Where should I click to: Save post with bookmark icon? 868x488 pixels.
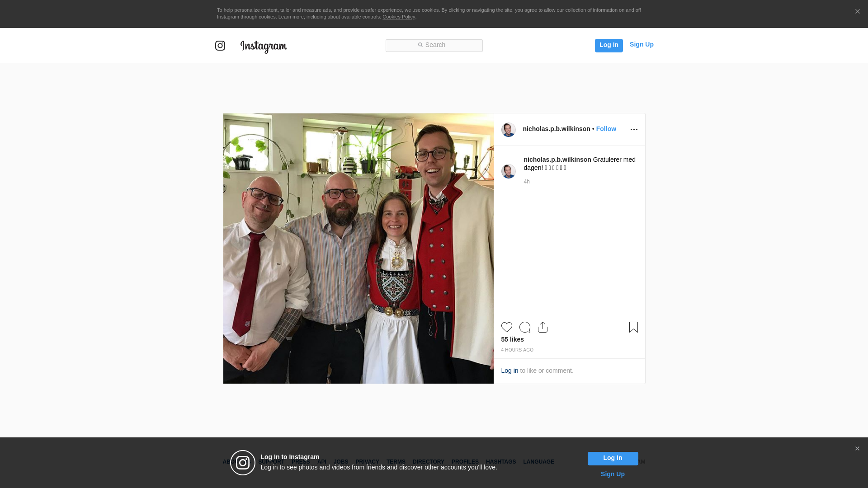pos(633,327)
